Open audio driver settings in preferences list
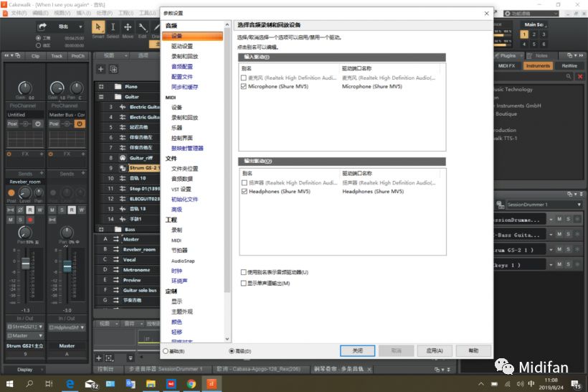Image resolution: width=588 pixels, height=392 pixels. tap(181, 46)
